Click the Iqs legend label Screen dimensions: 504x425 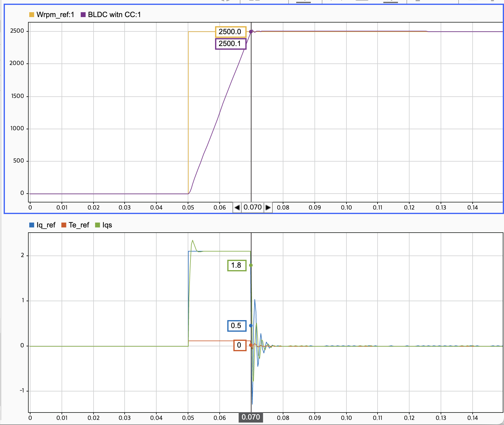(x=107, y=225)
